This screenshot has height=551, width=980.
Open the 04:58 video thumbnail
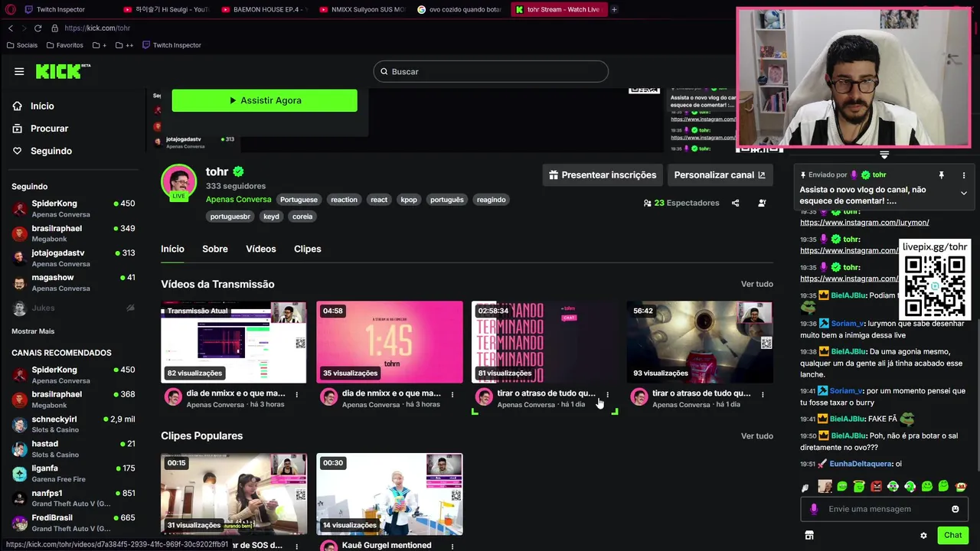tap(390, 342)
